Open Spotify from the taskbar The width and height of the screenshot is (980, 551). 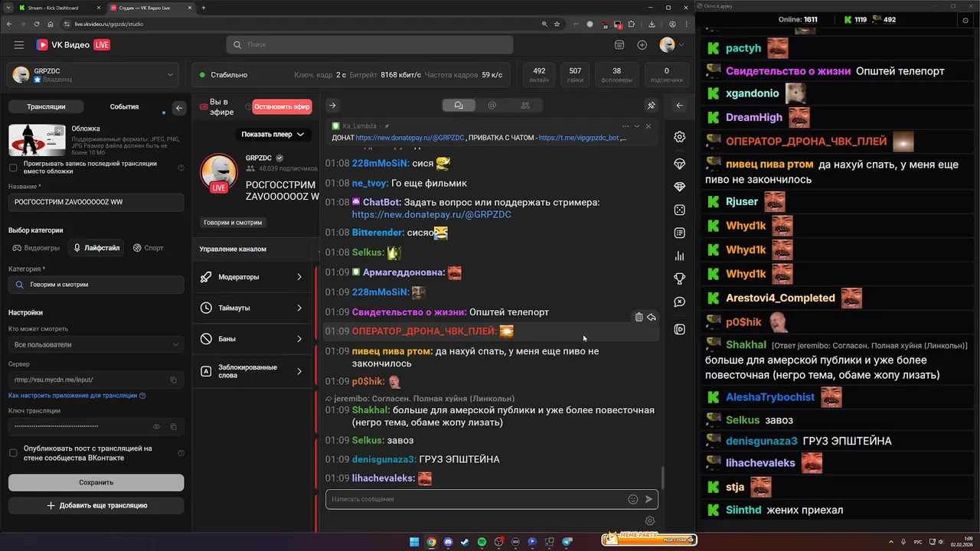coord(482,542)
